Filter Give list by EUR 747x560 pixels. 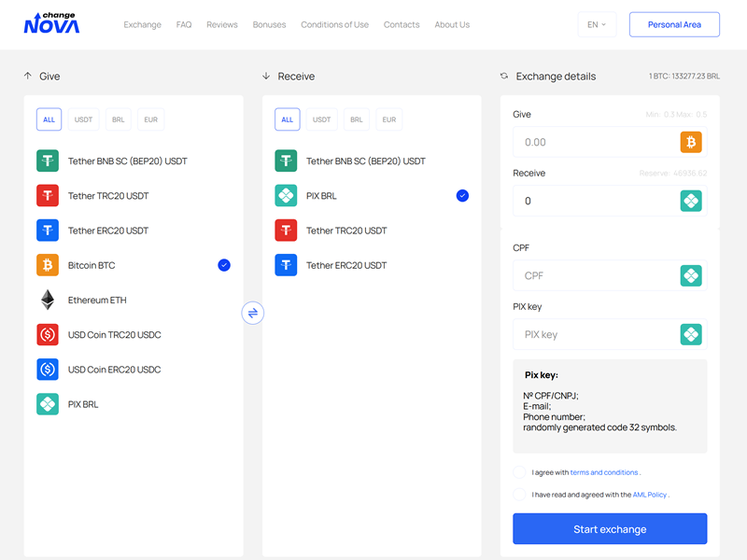coord(151,119)
